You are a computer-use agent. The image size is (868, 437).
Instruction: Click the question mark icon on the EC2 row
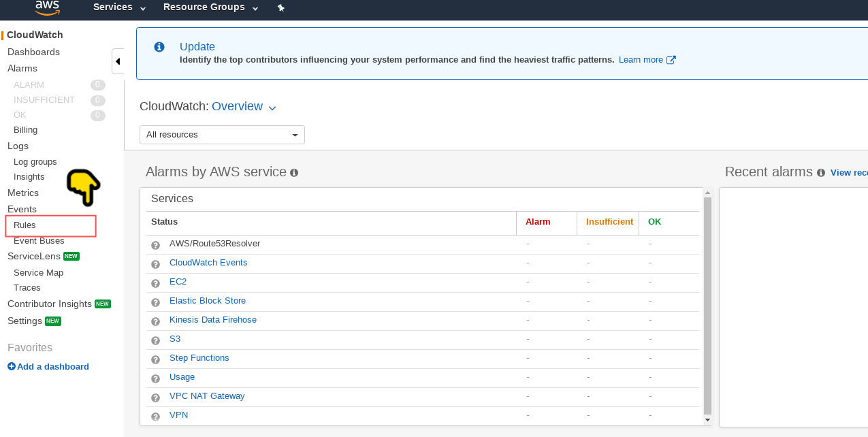coord(155,283)
